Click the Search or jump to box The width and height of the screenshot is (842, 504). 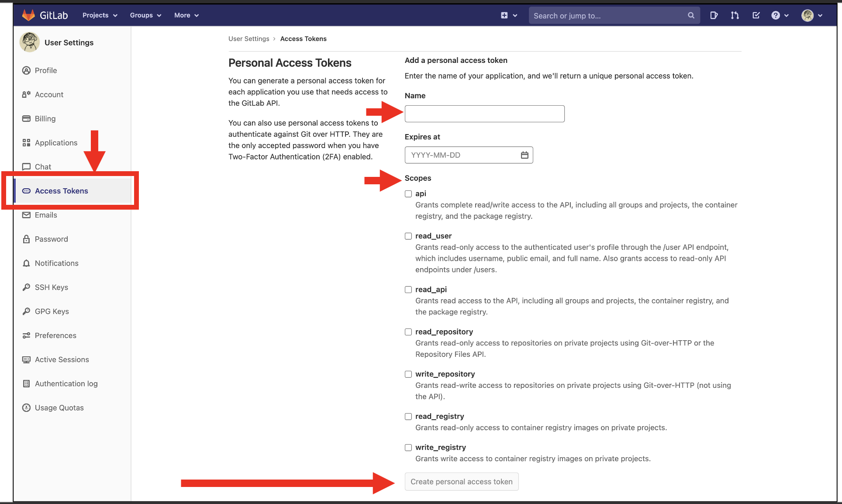(x=614, y=15)
